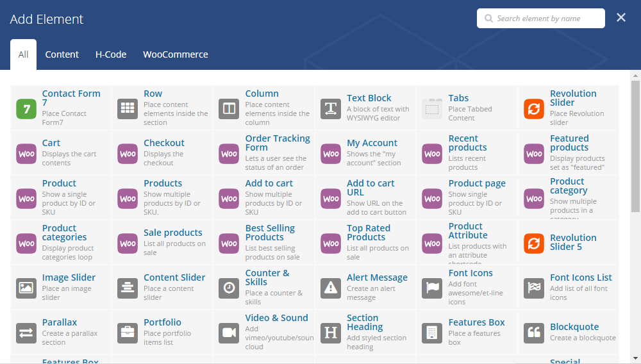This screenshot has height=364, width=641.
Task: Open the H-Code tab
Action: 111,54
